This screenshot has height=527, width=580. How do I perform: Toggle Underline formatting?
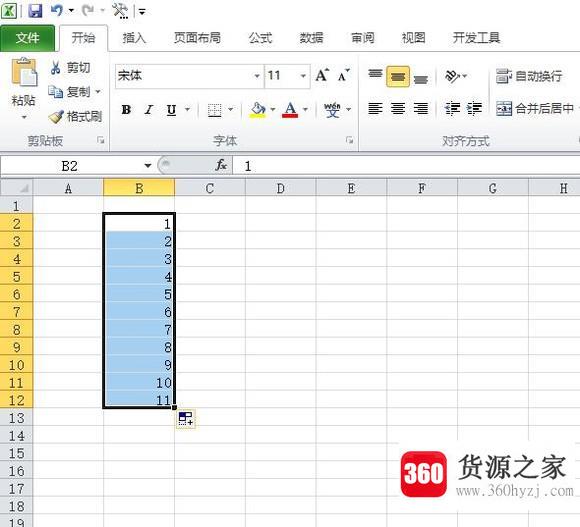click(x=171, y=110)
